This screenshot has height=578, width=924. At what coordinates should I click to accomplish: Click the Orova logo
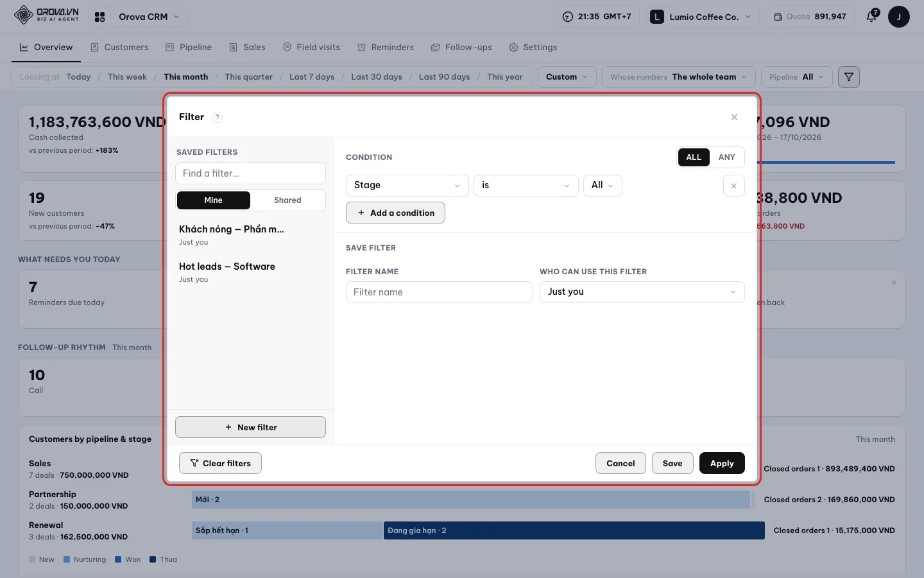click(x=47, y=15)
